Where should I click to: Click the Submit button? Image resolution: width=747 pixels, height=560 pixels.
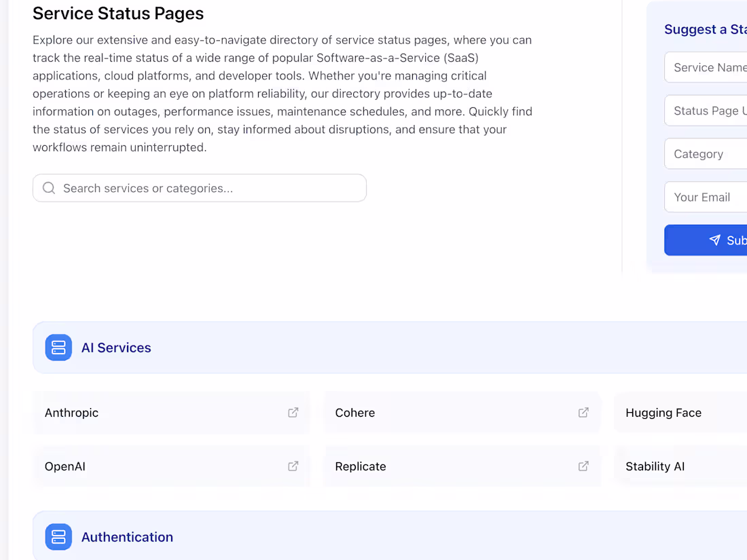click(720, 240)
